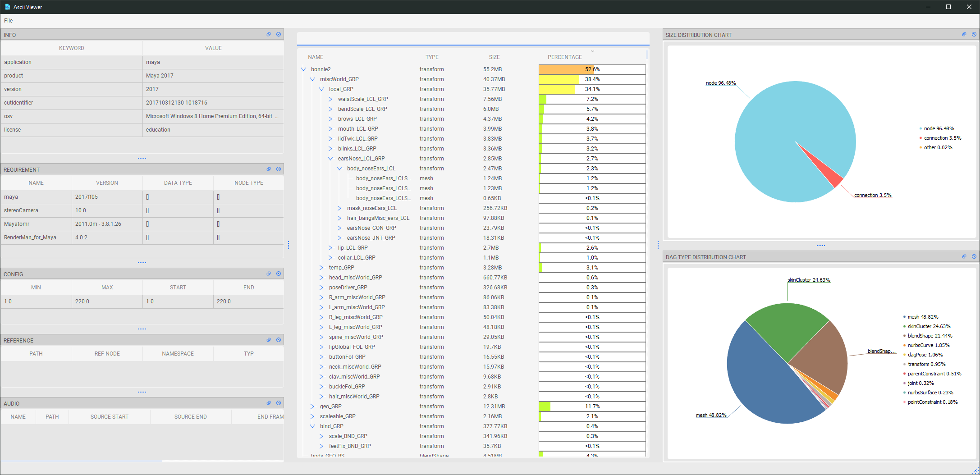Undock the AUDIO panel
980x475 pixels.
pos(269,403)
